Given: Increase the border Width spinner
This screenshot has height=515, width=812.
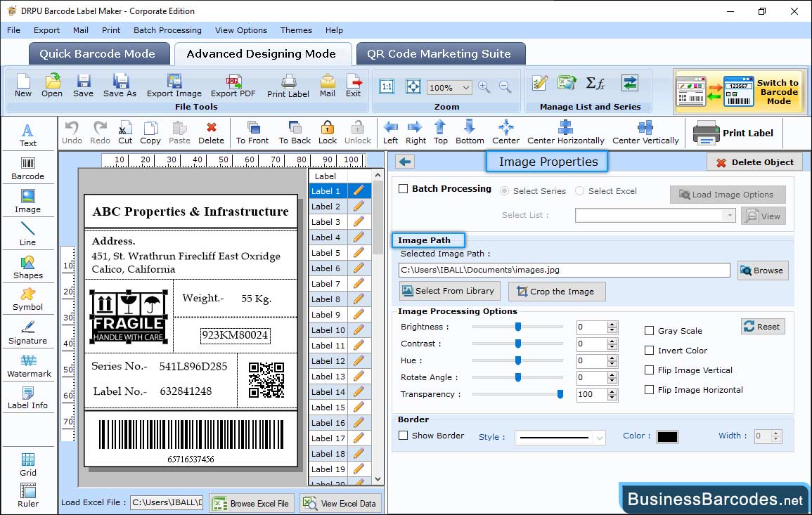Looking at the screenshot, I should coord(775,433).
